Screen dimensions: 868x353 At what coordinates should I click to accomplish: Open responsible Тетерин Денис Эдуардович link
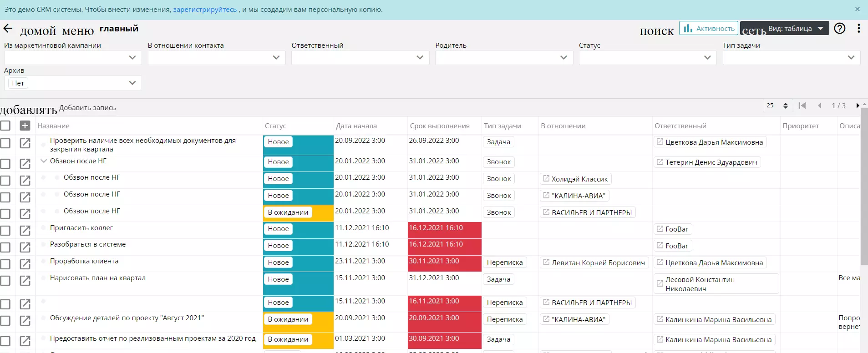(707, 162)
